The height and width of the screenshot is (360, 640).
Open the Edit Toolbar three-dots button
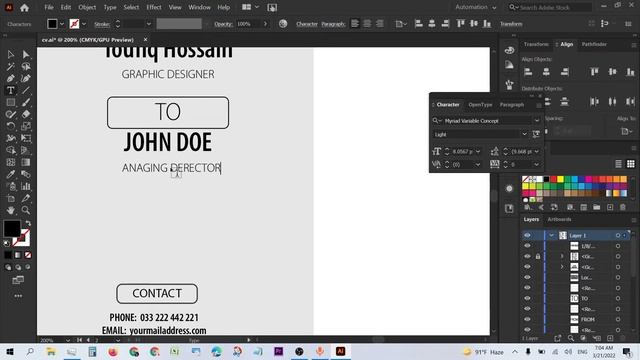(x=18, y=296)
